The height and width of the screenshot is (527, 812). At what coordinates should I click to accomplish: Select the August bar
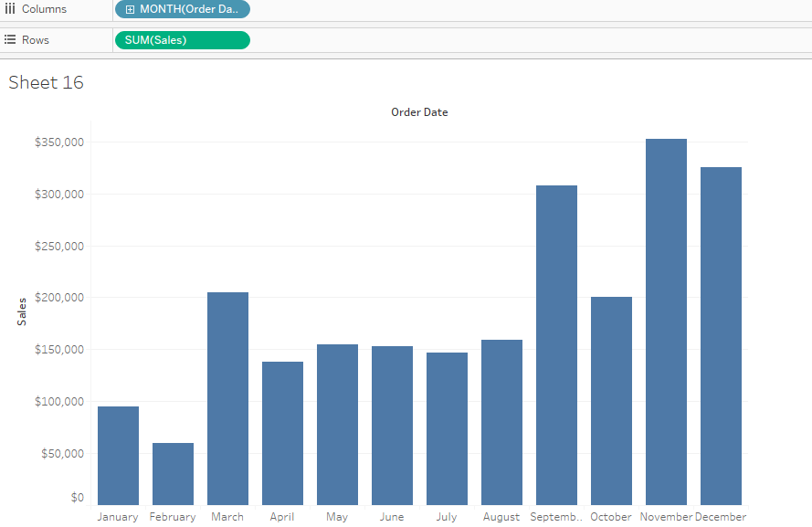501,423
